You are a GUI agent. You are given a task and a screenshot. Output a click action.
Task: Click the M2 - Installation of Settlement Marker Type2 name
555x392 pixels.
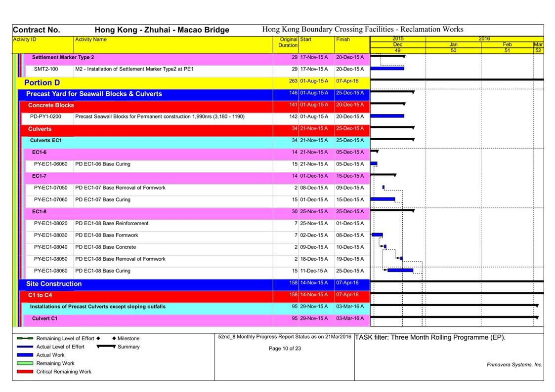pos(134,69)
